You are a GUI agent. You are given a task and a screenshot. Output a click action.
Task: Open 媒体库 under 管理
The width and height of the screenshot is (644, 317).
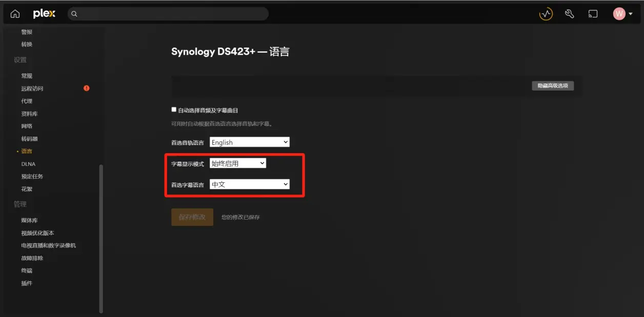click(29, 220)
